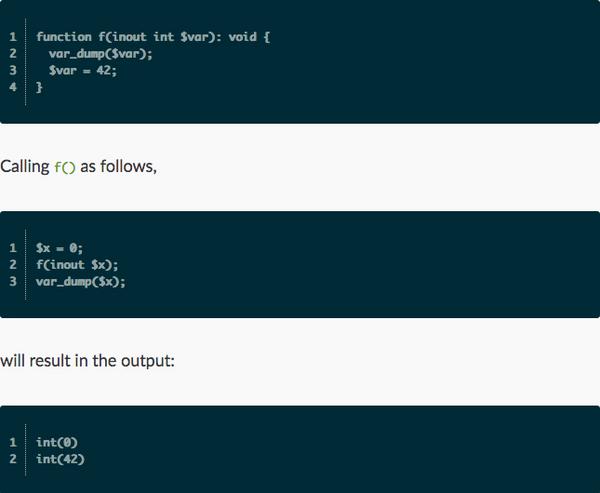600x493 pixels.
Task: Click line number 4 in first code block
Action: pyautogui.click(x=13, y=87)
